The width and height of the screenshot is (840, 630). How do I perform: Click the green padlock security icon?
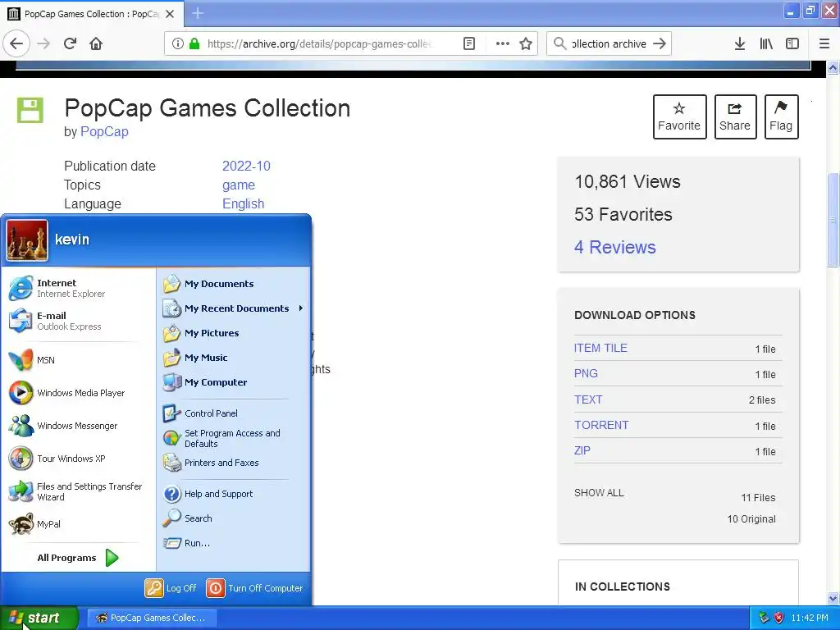194,43
